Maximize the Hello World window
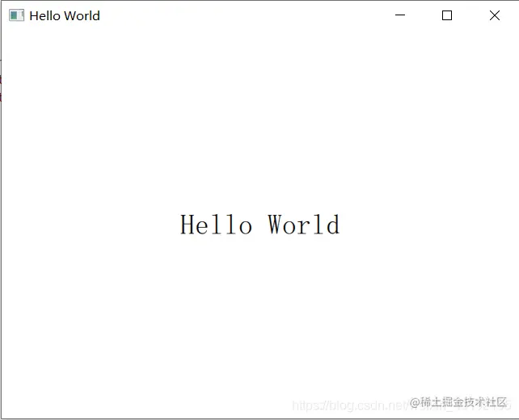The image size is (519, 420). point(447,15)
